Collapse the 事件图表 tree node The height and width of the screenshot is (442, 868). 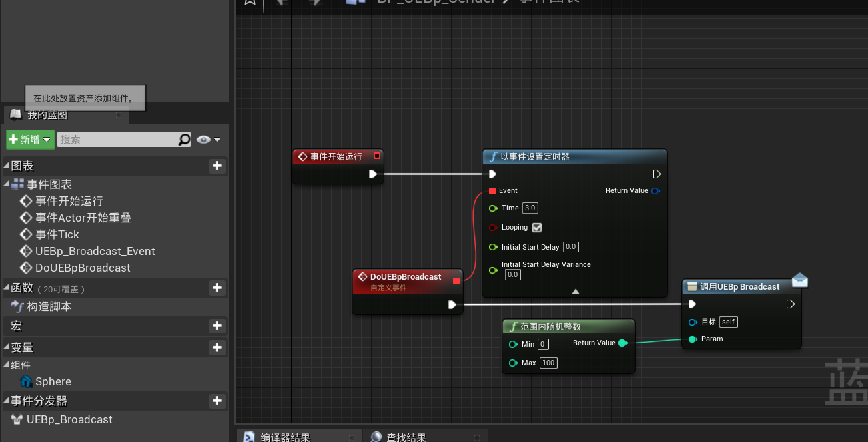click(x=7, y=184)
